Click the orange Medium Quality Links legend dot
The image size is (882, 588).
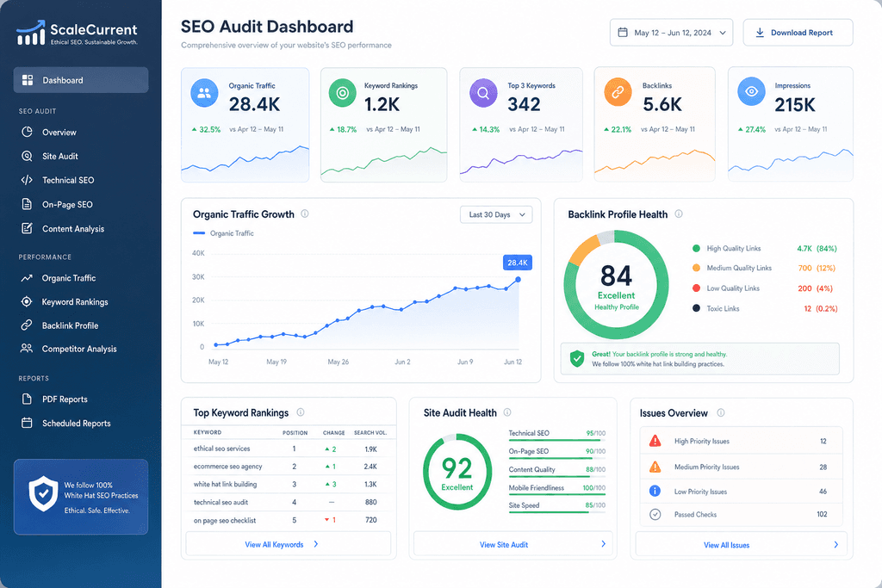696,268
